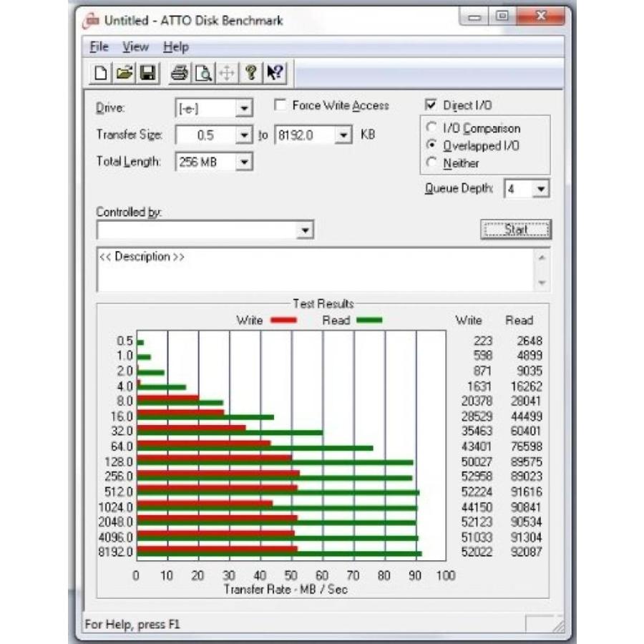
Task: Click the New document toolbar icon
Action: 101,74
